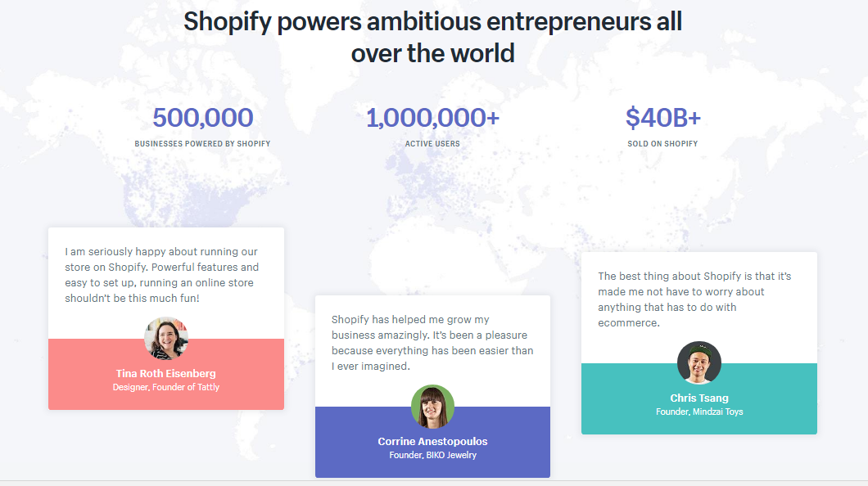The width and height of the screenshot is (868, 486).
Task: Click Corrine Anestopoulos's avatar photo
Action: [433, 407]
